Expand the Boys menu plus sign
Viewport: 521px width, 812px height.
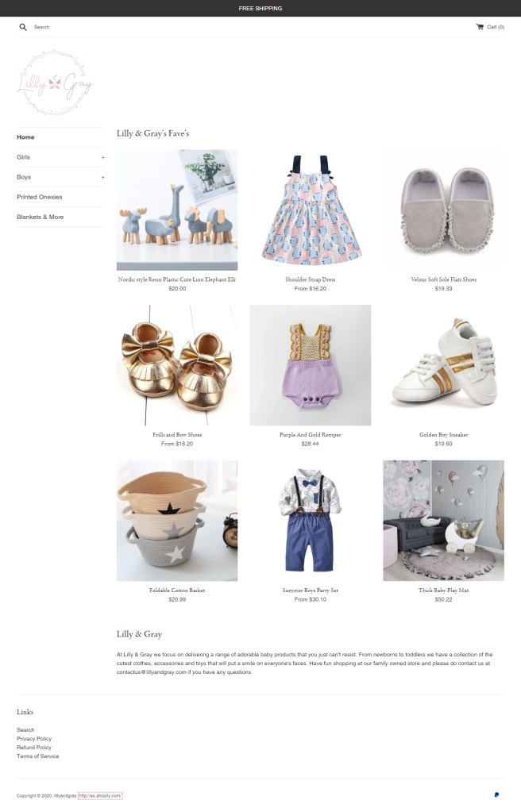[x=102, y=177]
